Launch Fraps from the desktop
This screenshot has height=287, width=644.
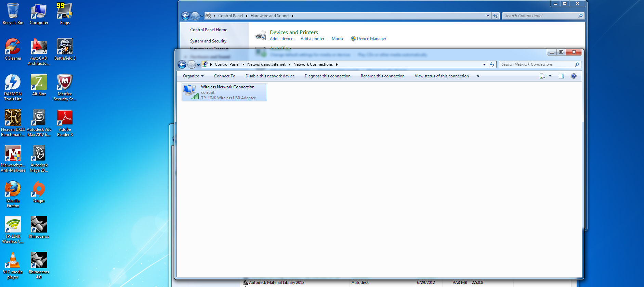click(x=65, y=14)
